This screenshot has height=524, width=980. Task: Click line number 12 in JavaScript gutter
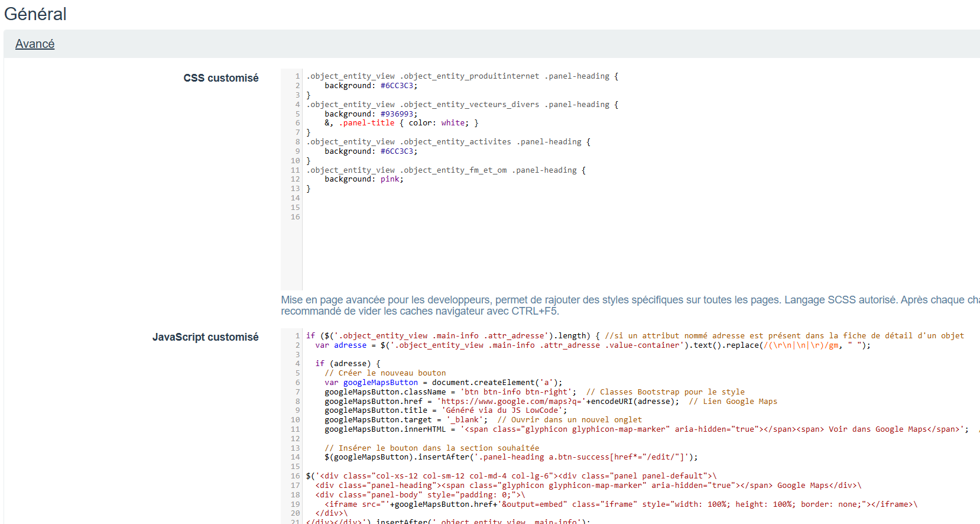(295, 439)
